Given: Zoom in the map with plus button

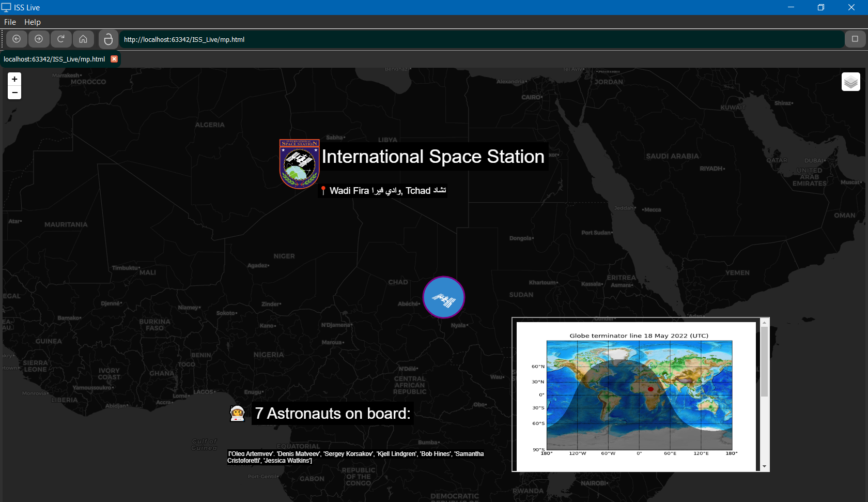Looking at the screenshot, I should click(14, 79).
